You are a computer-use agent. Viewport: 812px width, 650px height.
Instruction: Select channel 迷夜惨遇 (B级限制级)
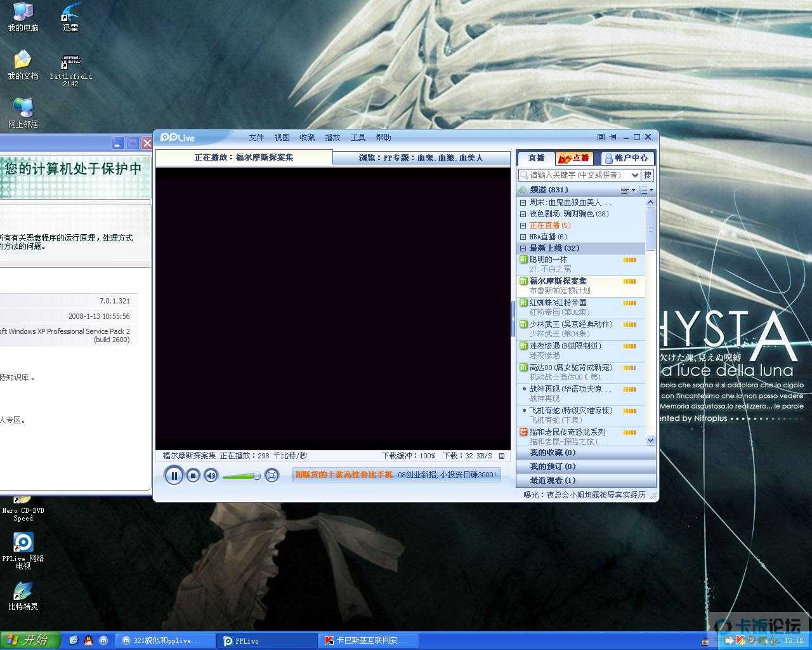click(x=582, y=350)
